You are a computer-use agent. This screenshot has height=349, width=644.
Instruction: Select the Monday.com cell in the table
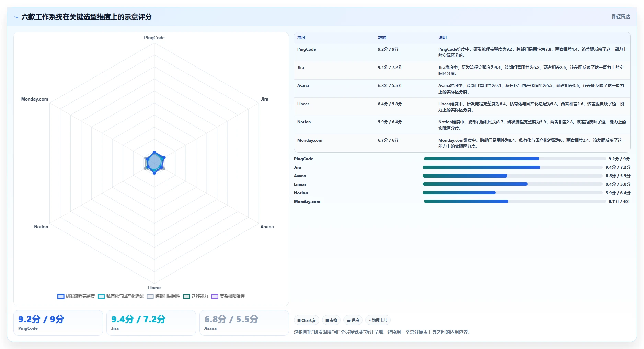click(x=310, y=140)
